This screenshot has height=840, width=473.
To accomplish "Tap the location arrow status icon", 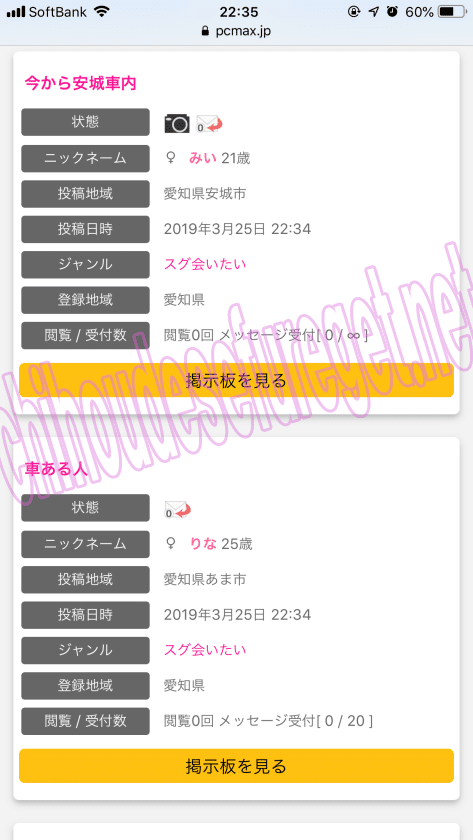I will [374, 12].
